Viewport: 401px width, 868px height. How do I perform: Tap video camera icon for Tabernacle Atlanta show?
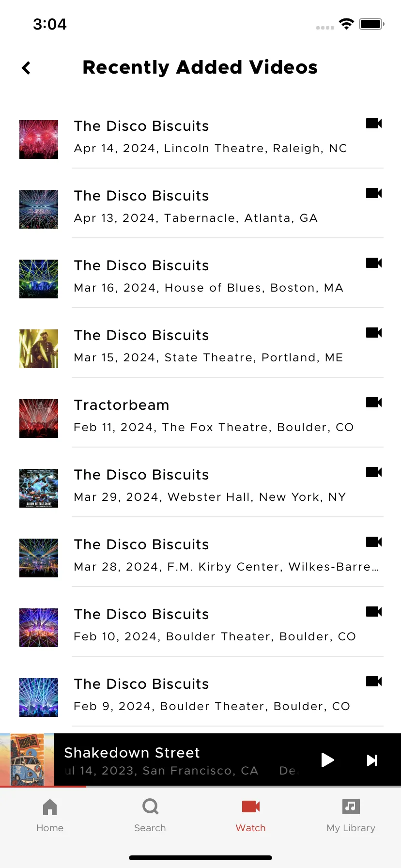coord(374,193)
